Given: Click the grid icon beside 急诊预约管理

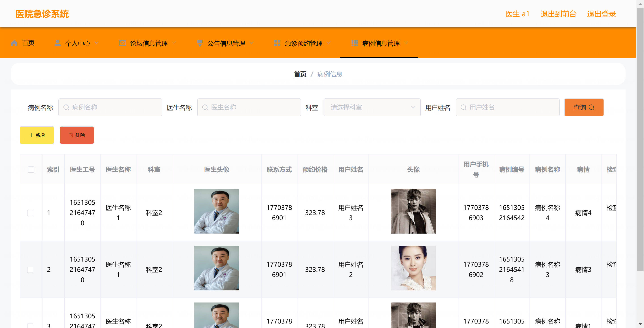Looking at the screenshot, I should coord(277,43).
